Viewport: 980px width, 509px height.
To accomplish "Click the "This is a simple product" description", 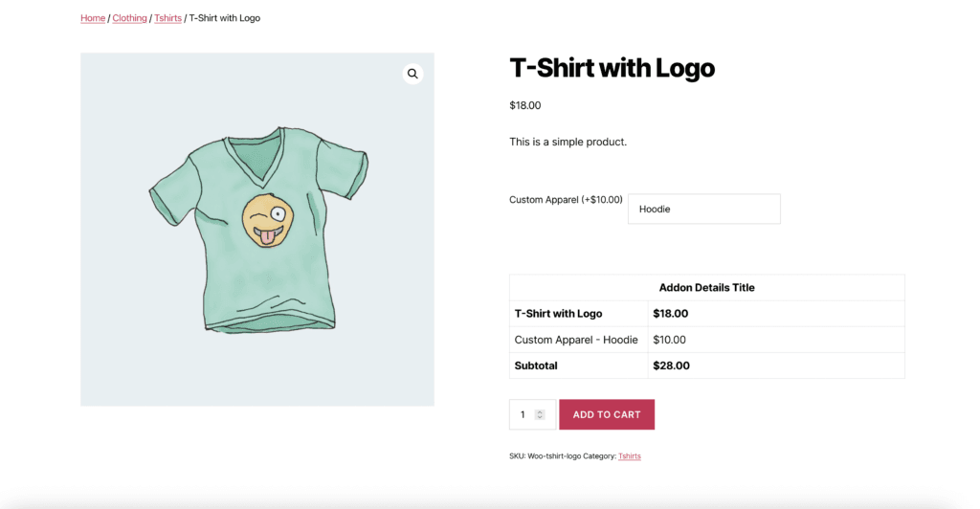I will [x=568, y=142].
